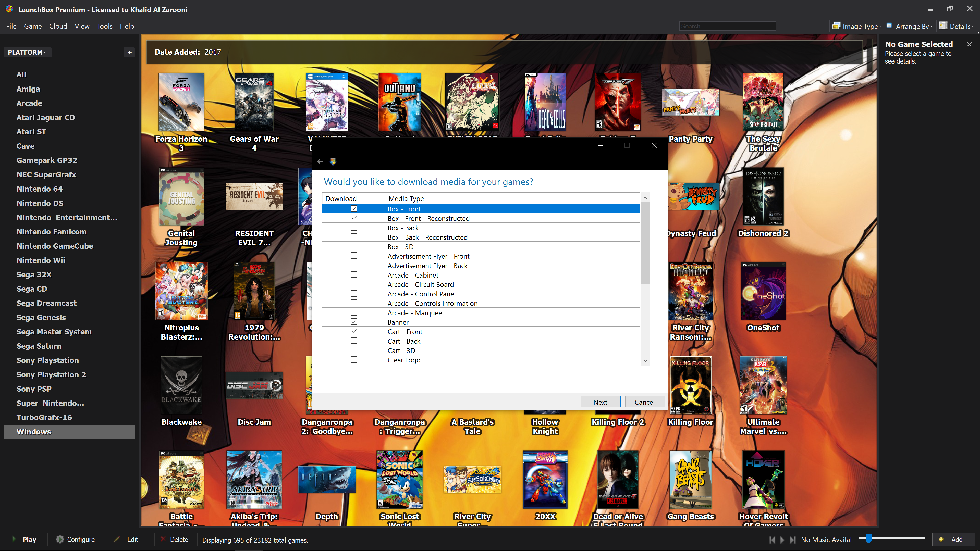
Task: Click the media list vertical scrollbar thumb
Action: click(x=645, y=243)
